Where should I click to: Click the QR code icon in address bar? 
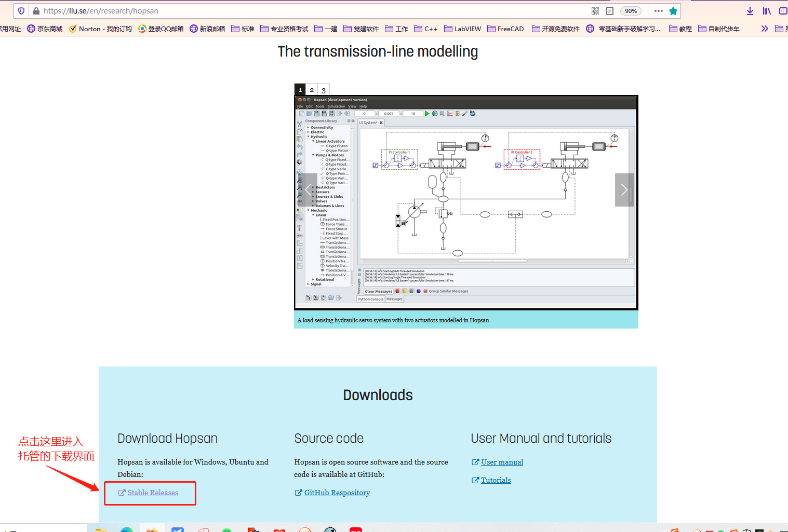coord(595,11)
